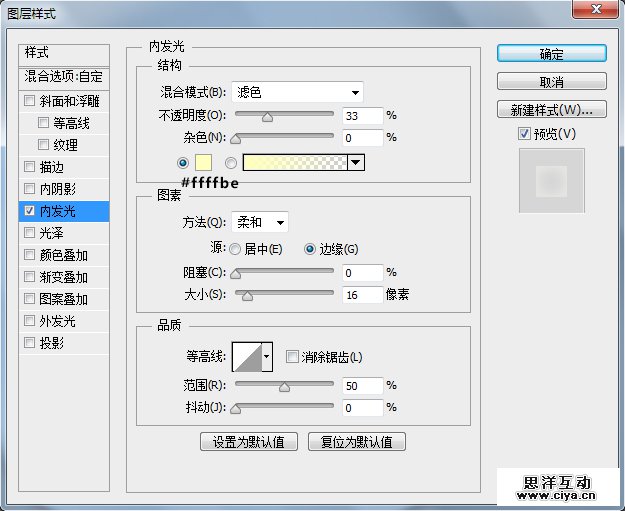Enable the 颜色叠加 checkbox
The image size is (625, 511).
pyautogui.click(x=29, y=254)
